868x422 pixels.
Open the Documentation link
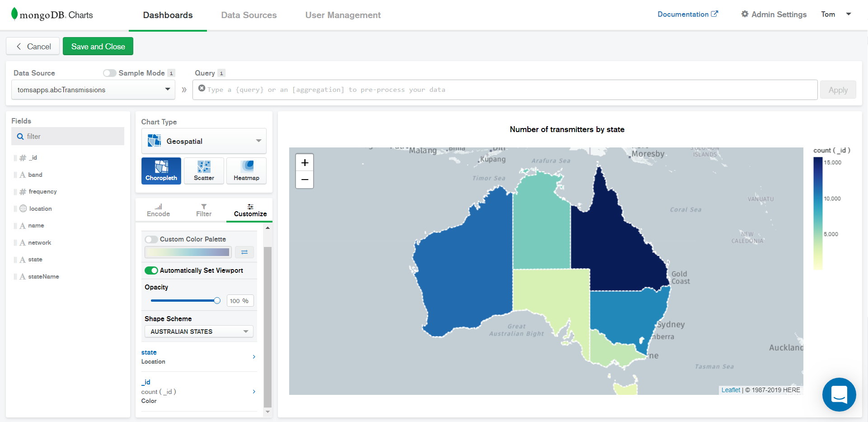pos(687,14)
